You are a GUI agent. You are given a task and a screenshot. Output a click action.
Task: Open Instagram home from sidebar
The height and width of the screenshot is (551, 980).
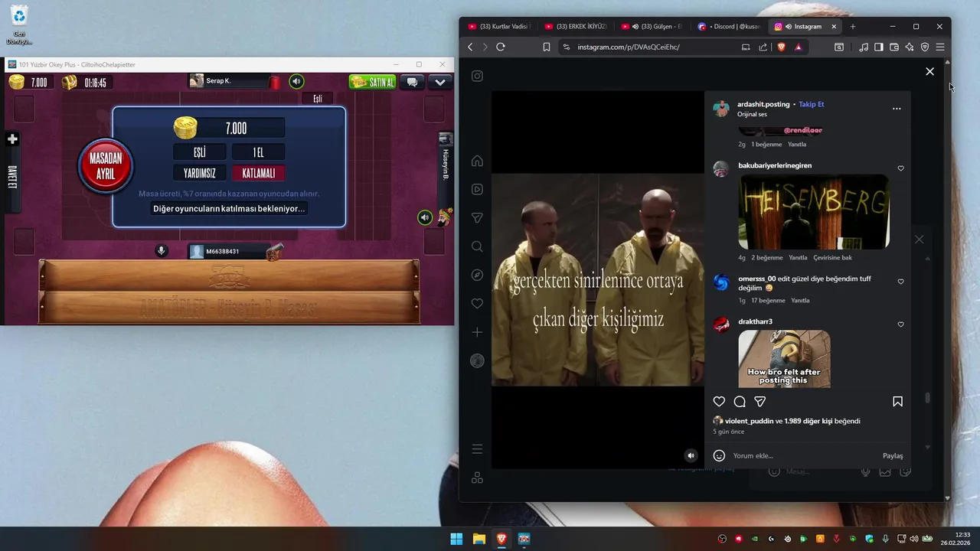[x=477, y=161]
